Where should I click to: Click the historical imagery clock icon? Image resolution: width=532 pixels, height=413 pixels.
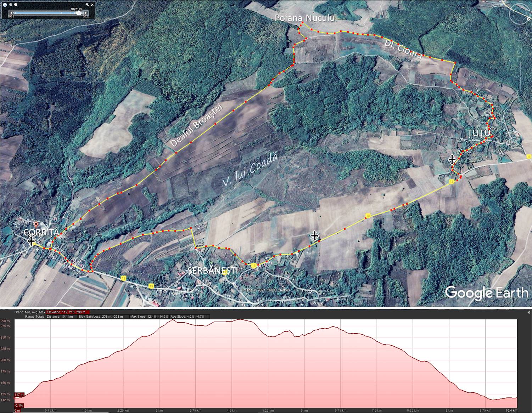5,5
